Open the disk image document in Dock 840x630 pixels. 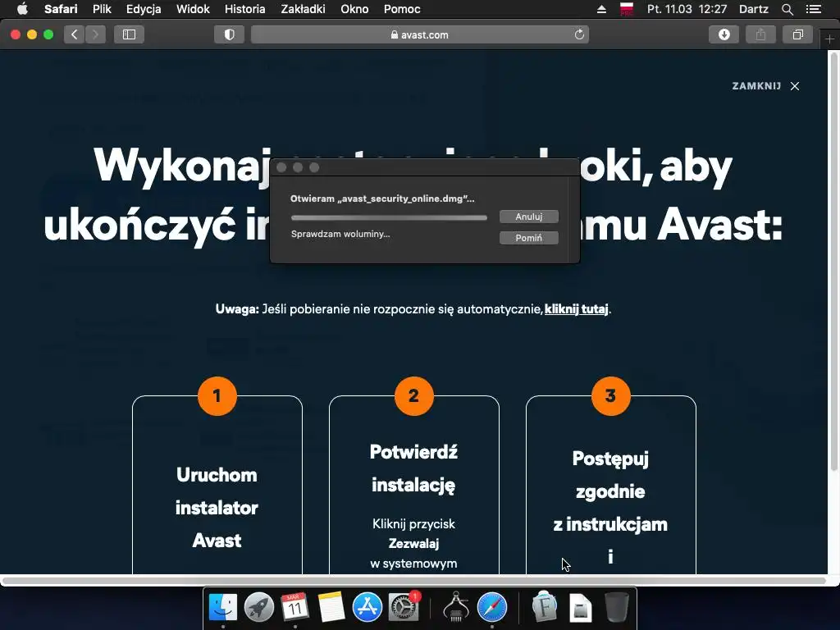pos(581,608)
